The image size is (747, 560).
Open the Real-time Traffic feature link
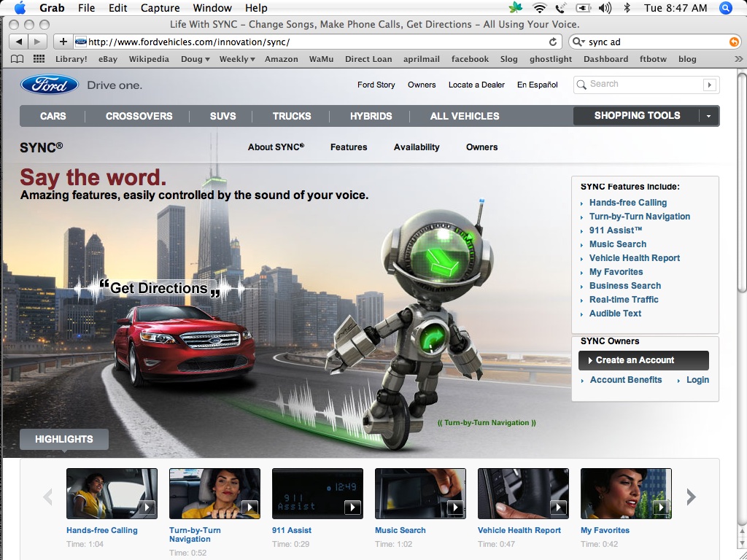pos(624,300)
